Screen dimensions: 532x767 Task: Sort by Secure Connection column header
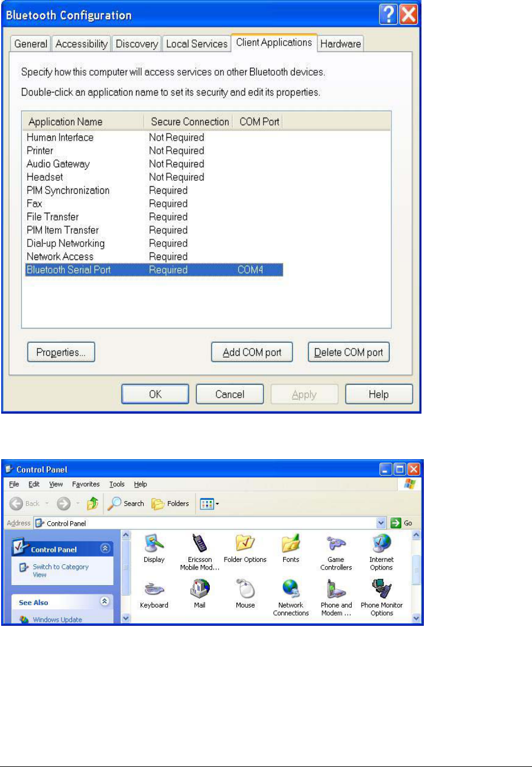pyautogui.click(x=189, y=122)
